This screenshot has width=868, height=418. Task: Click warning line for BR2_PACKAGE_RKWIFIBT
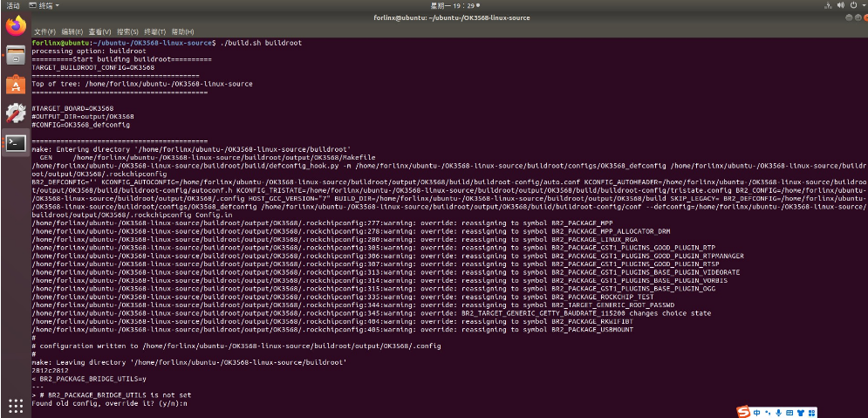pos(332,322)
